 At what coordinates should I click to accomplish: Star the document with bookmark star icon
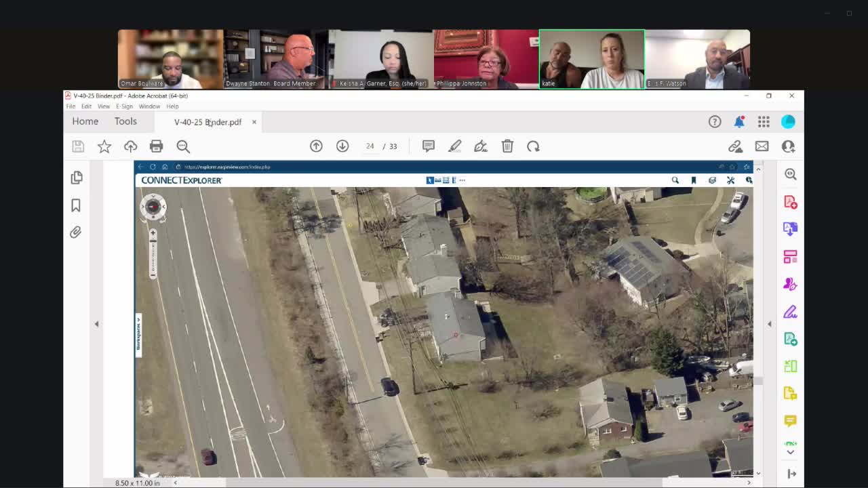point(104,146)
